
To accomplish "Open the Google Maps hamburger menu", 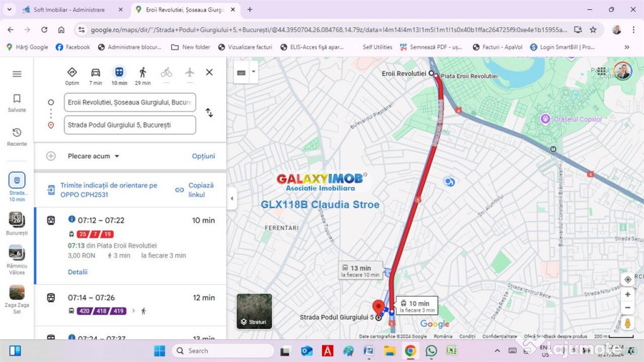I will pos(17,74).
